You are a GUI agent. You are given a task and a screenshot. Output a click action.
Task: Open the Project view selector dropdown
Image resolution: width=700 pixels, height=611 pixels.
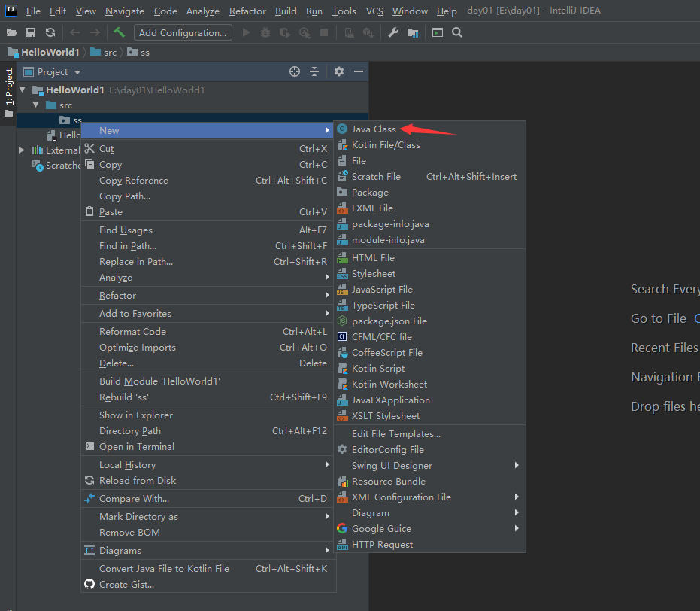point(52,72)
